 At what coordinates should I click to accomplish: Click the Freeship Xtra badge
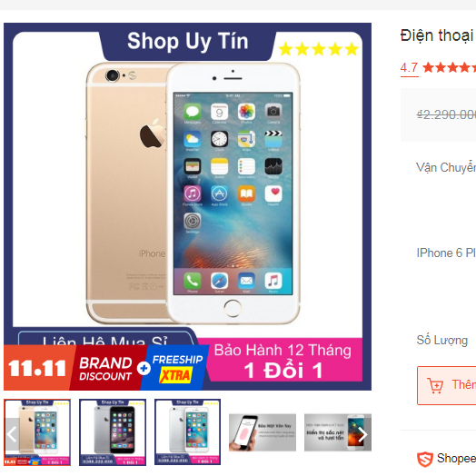177,369
